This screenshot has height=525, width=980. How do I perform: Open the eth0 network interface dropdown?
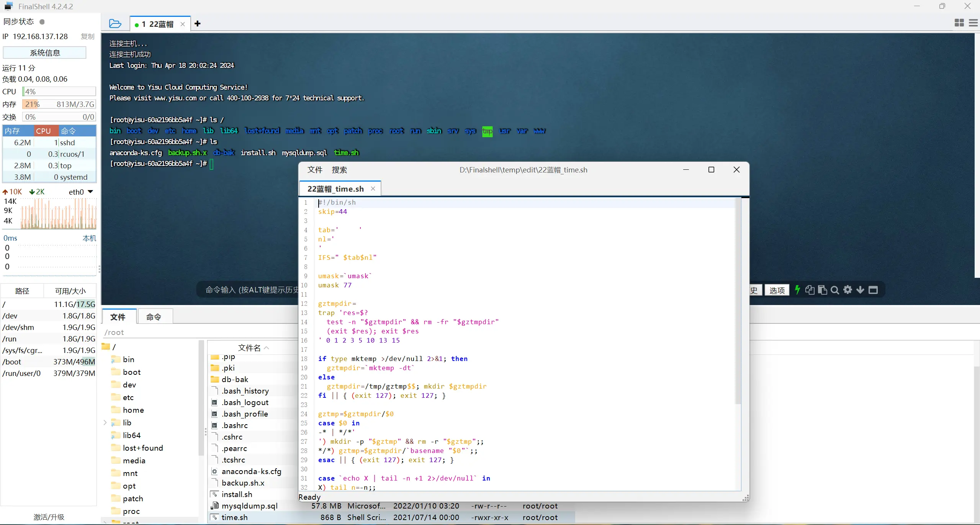90,192
